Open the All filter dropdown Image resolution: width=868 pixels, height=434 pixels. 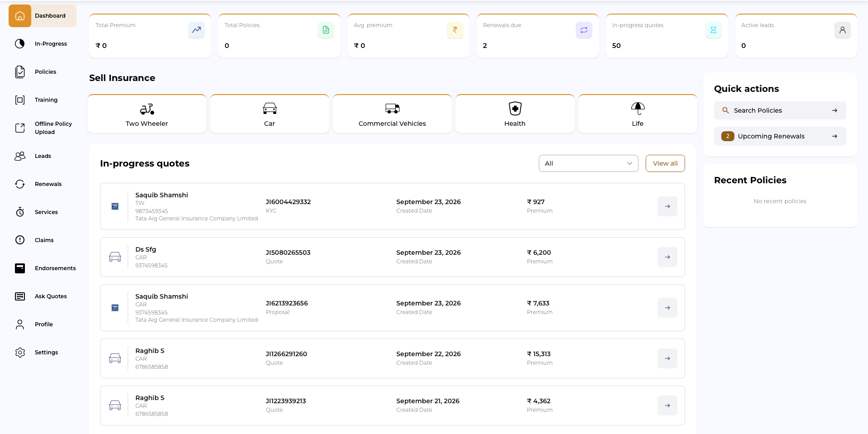click(x=589, y=163)
